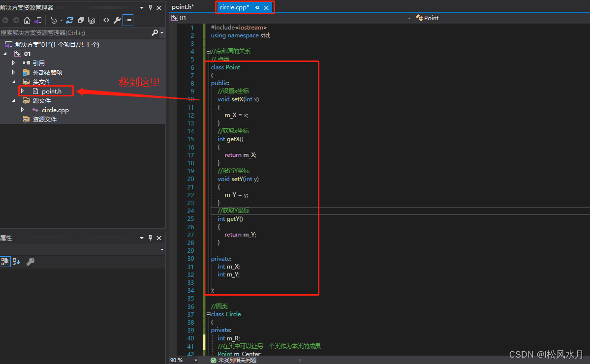590x364 pixels.
Task: Collapse the comment block at line 4
Action: [x=208, y=52]
